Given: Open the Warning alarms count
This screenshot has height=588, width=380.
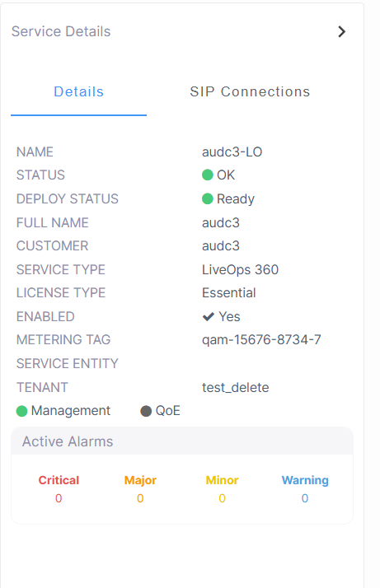Looking at the screenshot, I should (305, 498).
